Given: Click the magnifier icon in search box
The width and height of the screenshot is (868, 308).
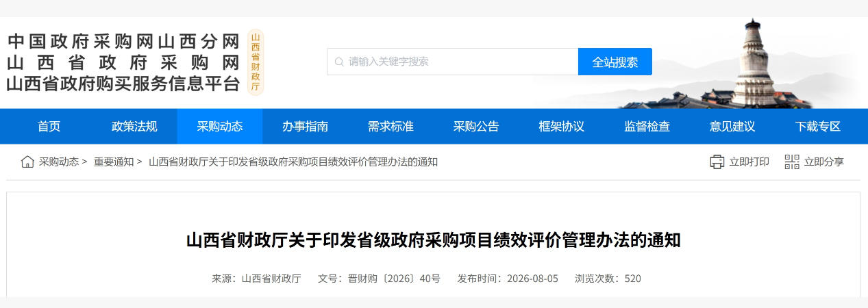Looking at the screenshot, I should (338, 62).
